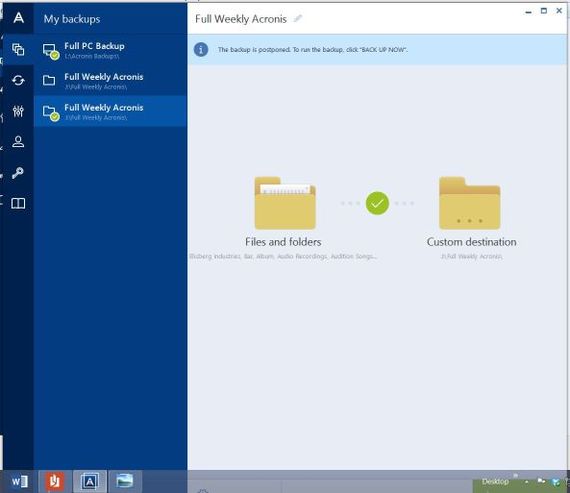
Task: Select the unchecked Full Weekly Acronis backup
Action: [x=111, y=80]
